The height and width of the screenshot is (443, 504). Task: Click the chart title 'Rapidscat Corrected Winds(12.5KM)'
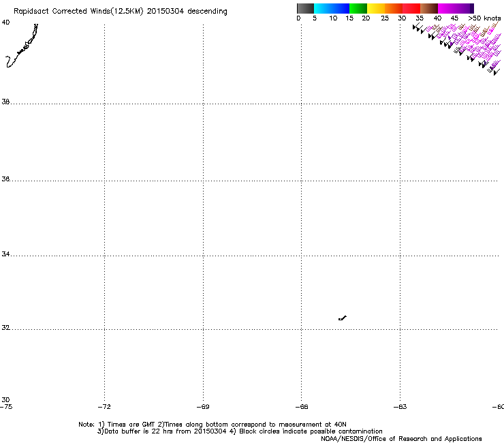(78, 12)
